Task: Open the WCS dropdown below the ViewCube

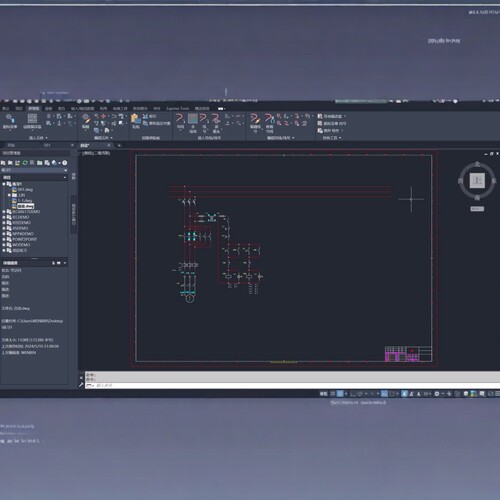Action: 477,209
